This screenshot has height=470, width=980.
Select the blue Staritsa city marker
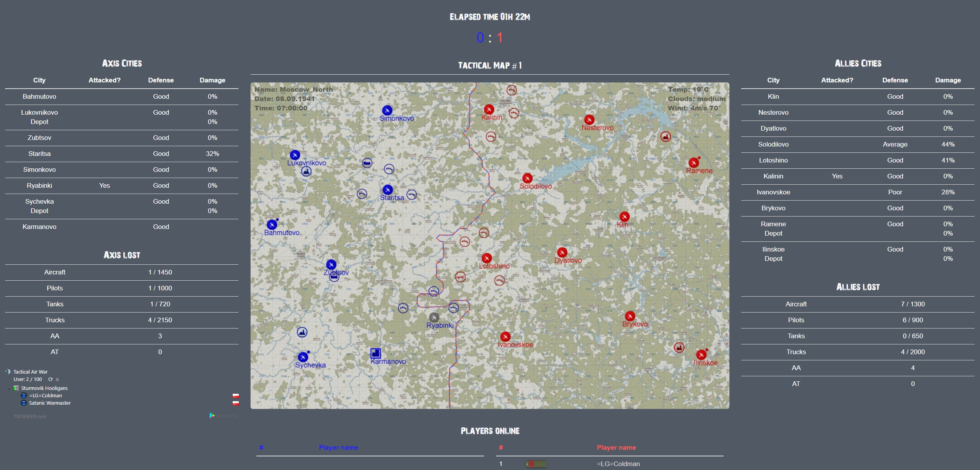[x=387, y=189]
